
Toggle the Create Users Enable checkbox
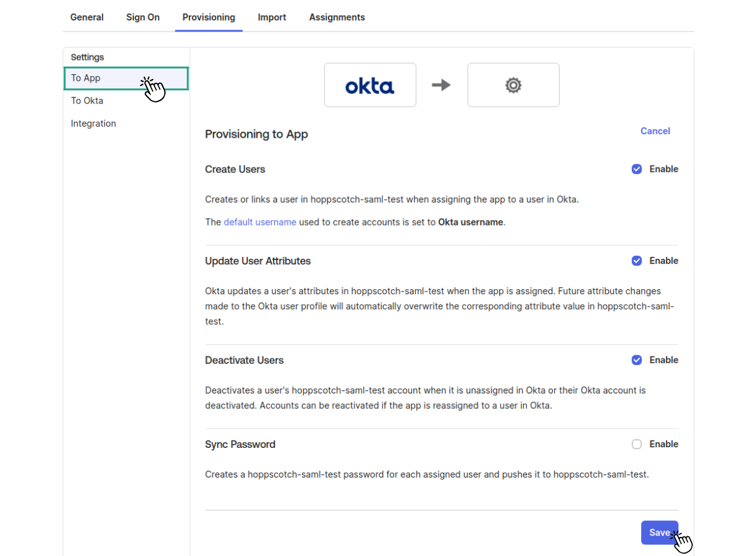[x=637, y=169]
